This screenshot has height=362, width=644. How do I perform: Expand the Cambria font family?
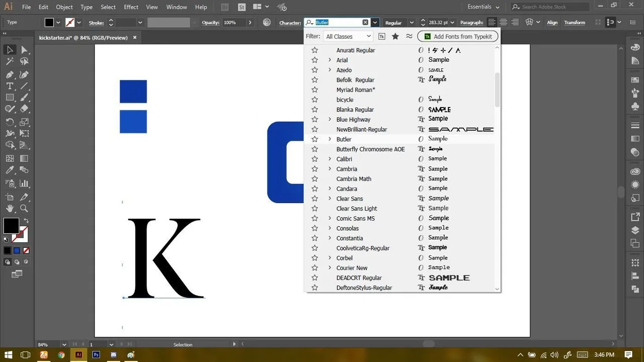[330, 169]
